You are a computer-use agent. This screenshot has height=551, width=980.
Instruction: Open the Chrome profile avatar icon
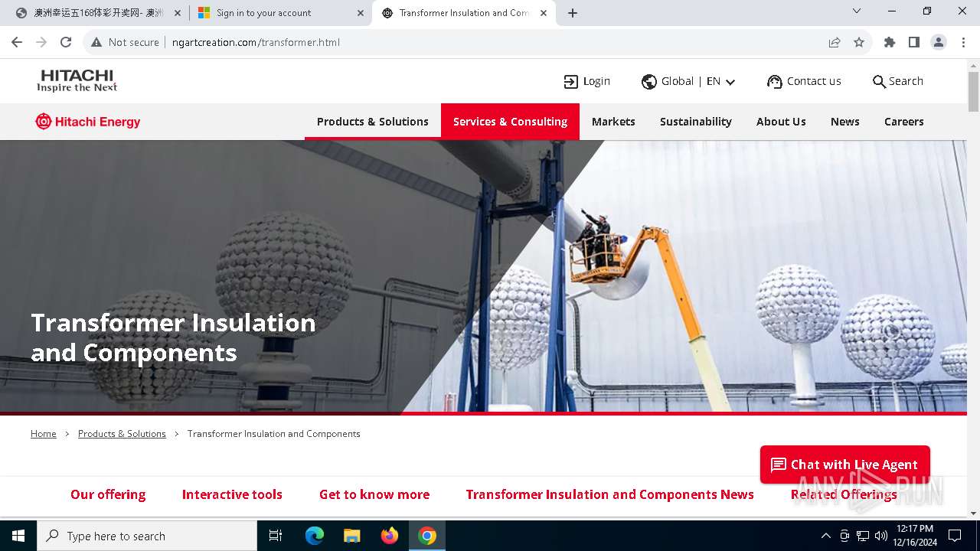(939, 42)
